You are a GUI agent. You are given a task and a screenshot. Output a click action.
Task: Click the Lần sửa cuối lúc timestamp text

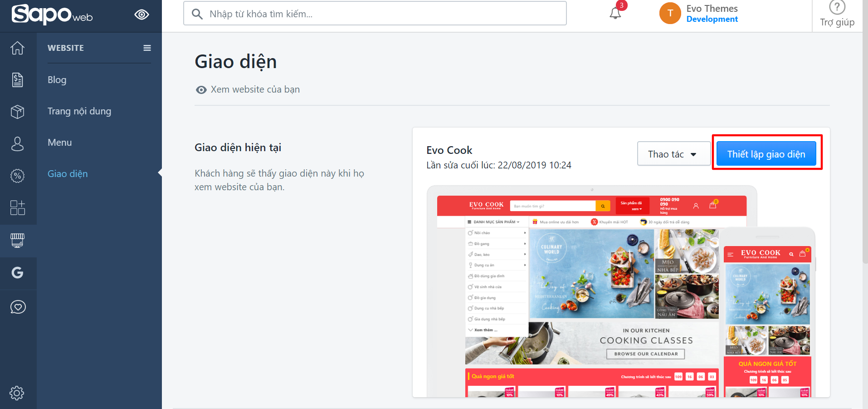click(499, 165)
